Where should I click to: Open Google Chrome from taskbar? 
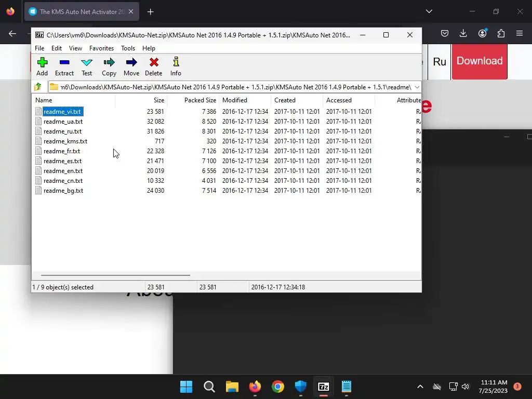[278, 387]
